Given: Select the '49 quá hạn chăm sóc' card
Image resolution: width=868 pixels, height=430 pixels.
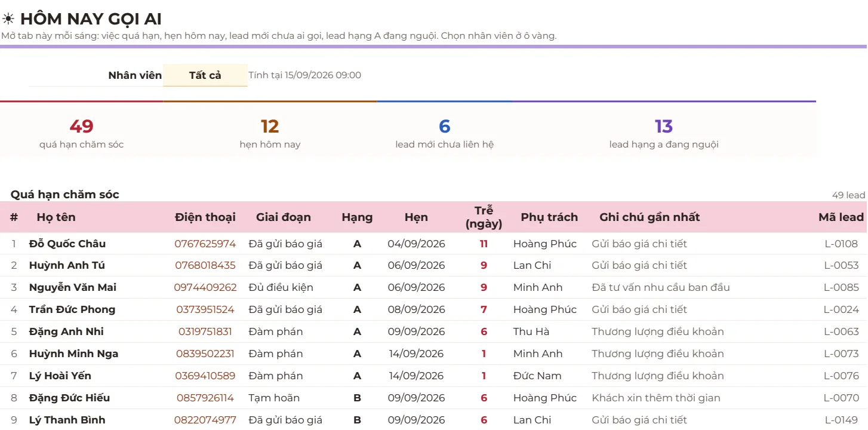Looking at the screenshot, I should [81, 129].
